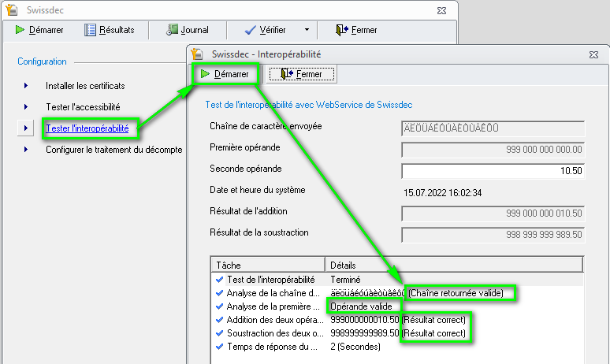Click Fermer in the main Swissdec toolbar
The height and width of the screenshot is (364, 610).
pos(356,30)
